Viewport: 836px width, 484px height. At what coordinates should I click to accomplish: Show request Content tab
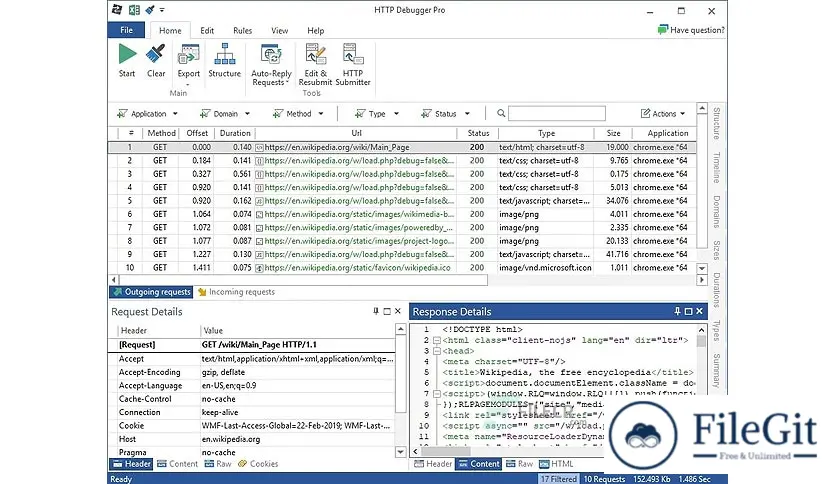pos(177,464)
